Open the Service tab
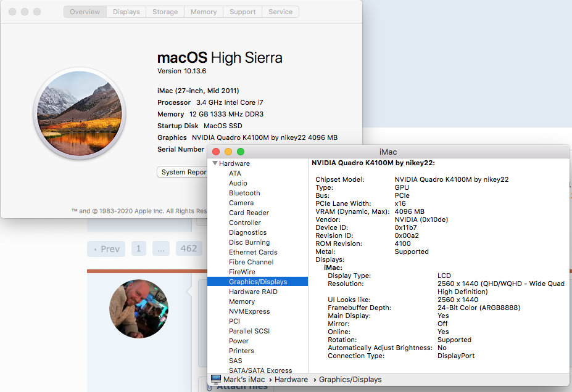572x392 pixels. click(281, 12)
